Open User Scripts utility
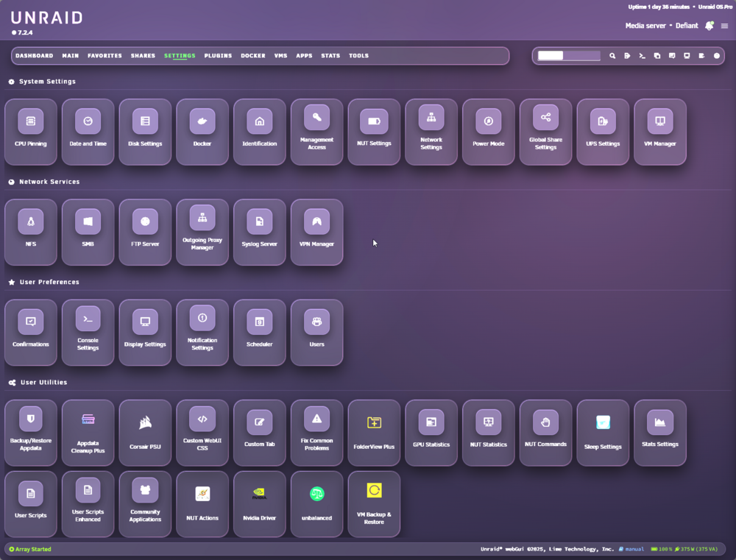Screen dimensions: 736x560 coord(30,504)
